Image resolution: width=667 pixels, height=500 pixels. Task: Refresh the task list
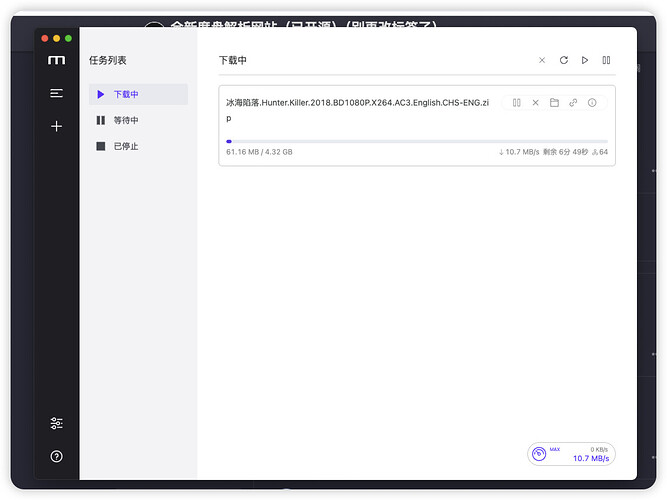564,60
